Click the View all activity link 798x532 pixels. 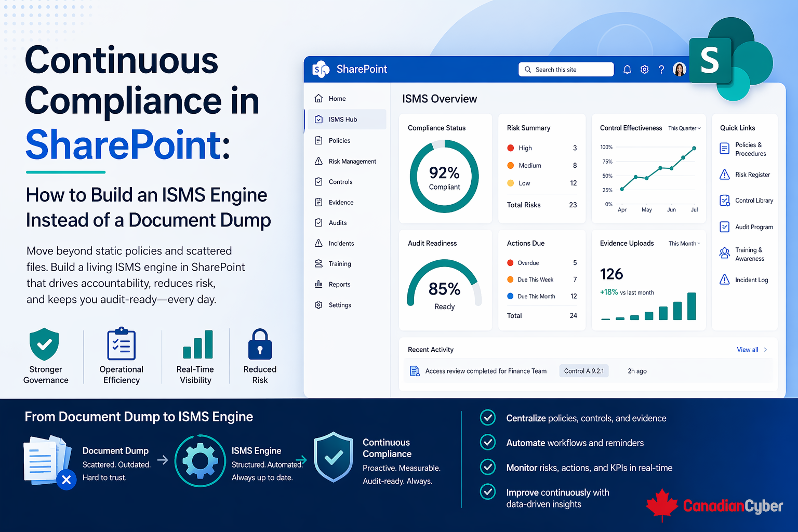tap(747, 350)
